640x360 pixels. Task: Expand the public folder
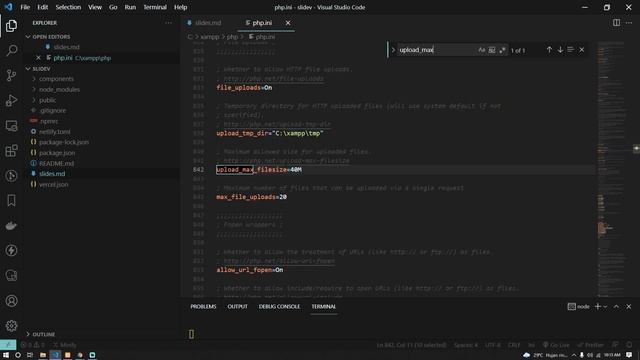tap(47, 100)
